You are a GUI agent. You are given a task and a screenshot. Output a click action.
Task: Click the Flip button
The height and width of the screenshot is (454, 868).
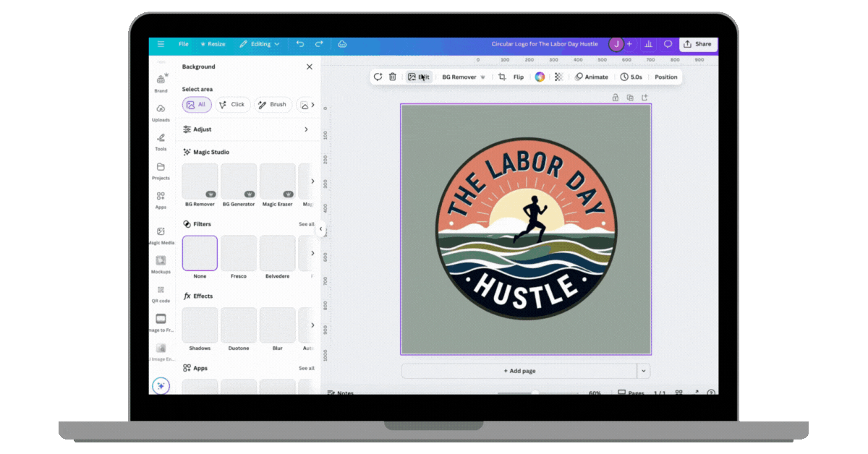click(x=519, y=77)
